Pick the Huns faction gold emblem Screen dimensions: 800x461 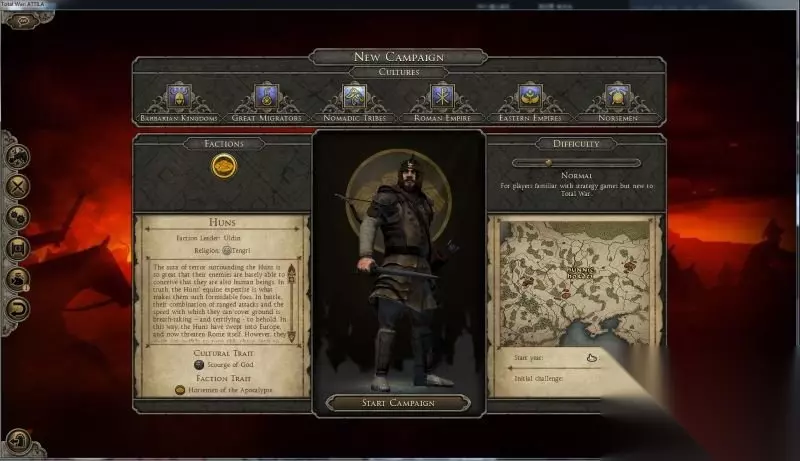(x=224, y=166)
